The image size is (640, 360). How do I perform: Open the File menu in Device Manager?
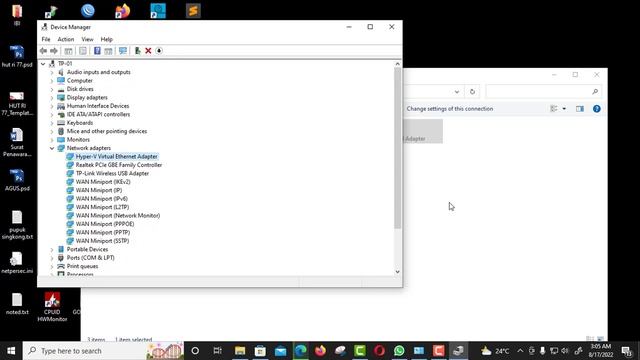[46, 39]
